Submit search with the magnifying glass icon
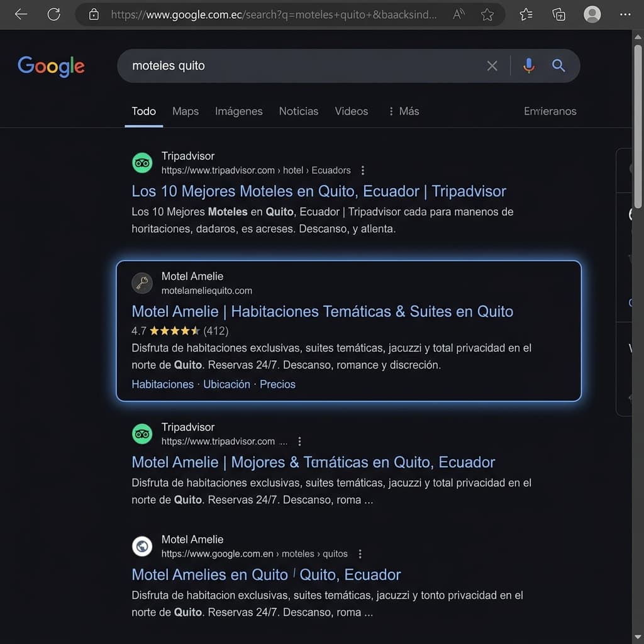Viewport: 644px width, 644px height. (558, 65)
